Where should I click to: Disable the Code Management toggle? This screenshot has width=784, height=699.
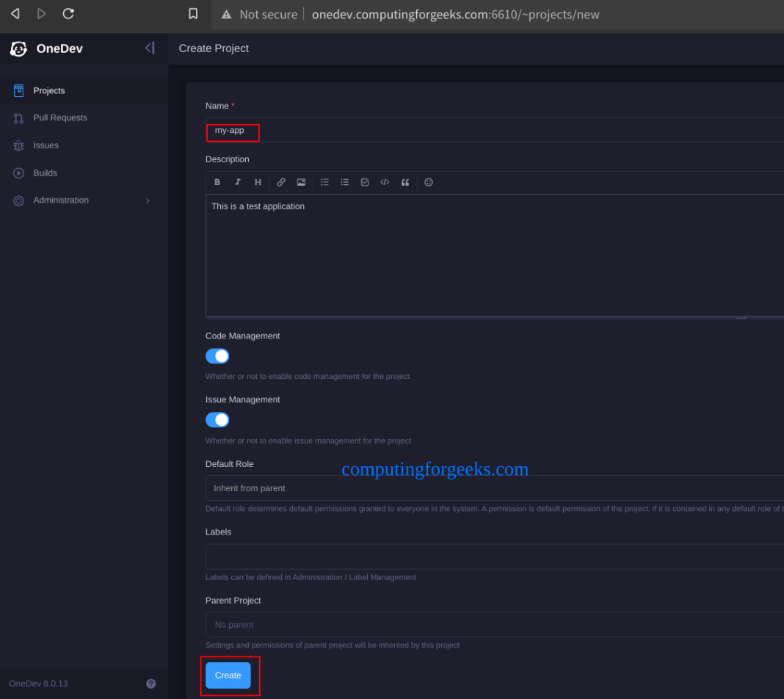click(x=217, y=355)
